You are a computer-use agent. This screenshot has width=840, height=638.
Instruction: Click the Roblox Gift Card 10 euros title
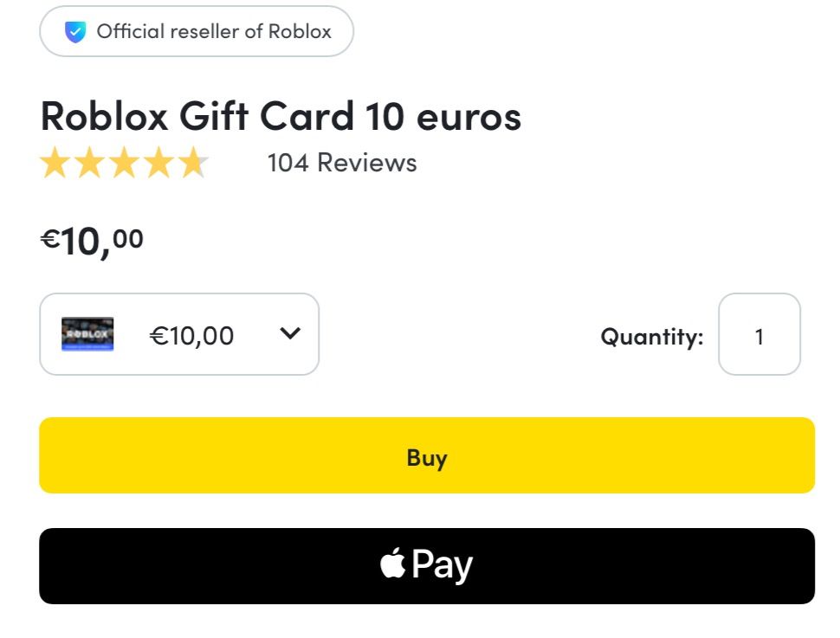pyautogui.click(x=281, y=115)
